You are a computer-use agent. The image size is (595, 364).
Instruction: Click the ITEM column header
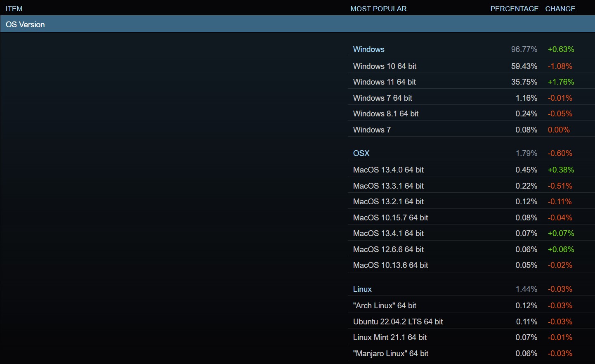tap(14, 9)
